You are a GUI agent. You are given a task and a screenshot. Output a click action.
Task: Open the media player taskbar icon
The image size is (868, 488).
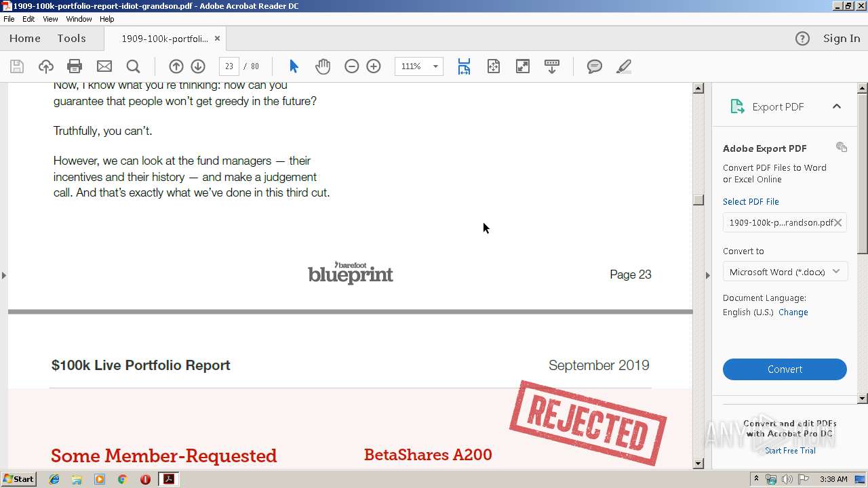tap(100, 479)
